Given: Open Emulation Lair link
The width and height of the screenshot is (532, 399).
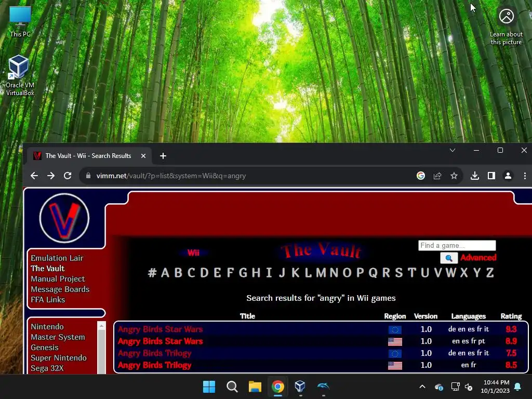Looking at the screenshot, I should click(x=57, y=258).
